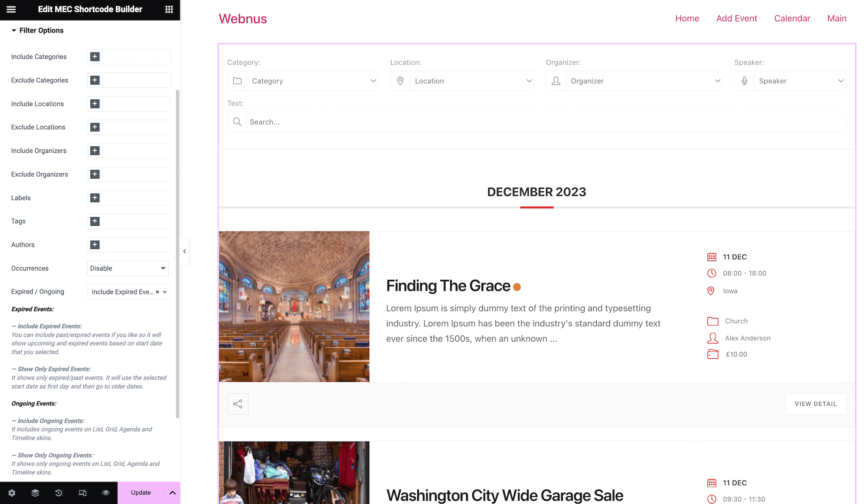Click the Add Event menu item
This screenshot has width=868, height=504.
coord(737,17)
